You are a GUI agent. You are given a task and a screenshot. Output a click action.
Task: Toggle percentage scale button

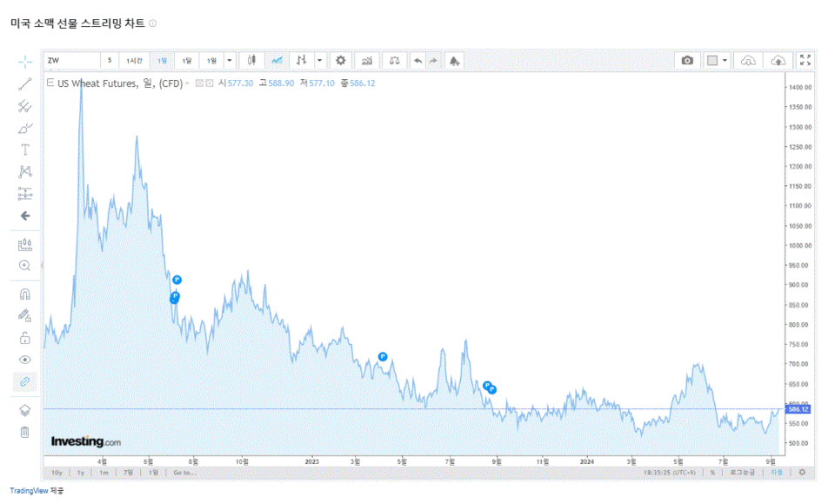tap(712, 473)
